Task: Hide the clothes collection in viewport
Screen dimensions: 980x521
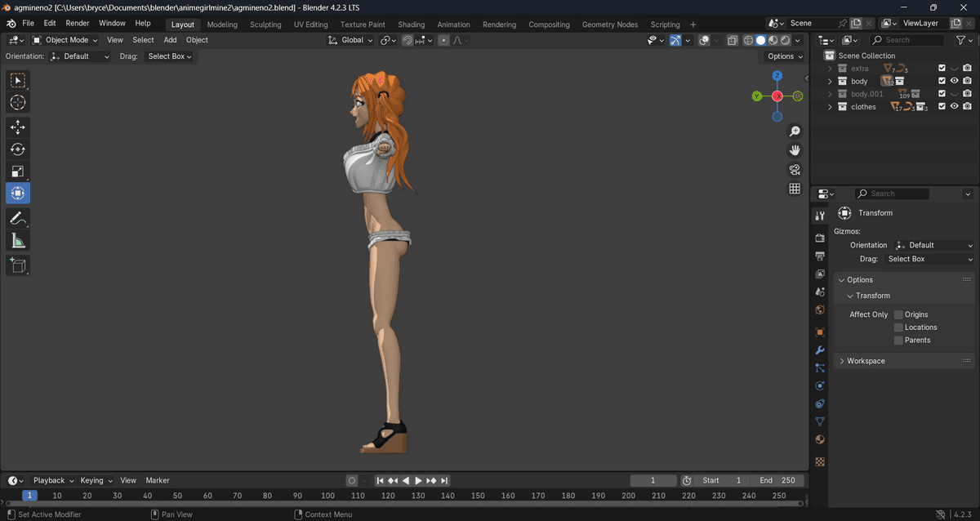Action: 954,107
